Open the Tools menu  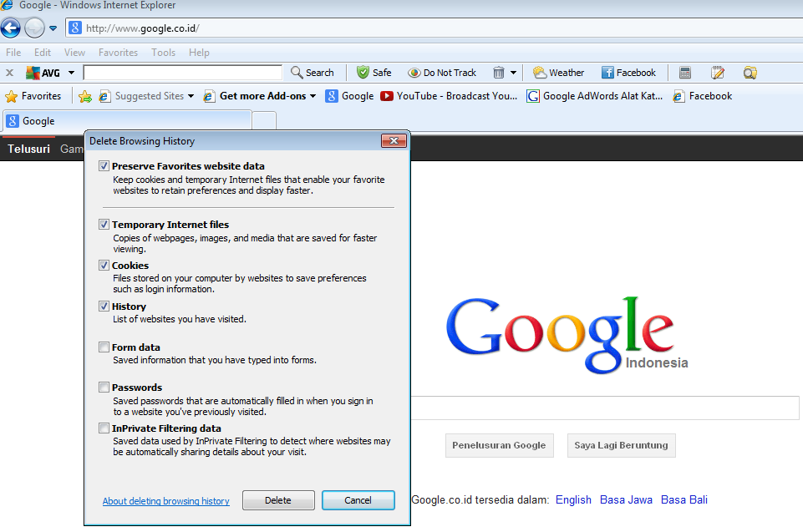click(x=163, y=52)
